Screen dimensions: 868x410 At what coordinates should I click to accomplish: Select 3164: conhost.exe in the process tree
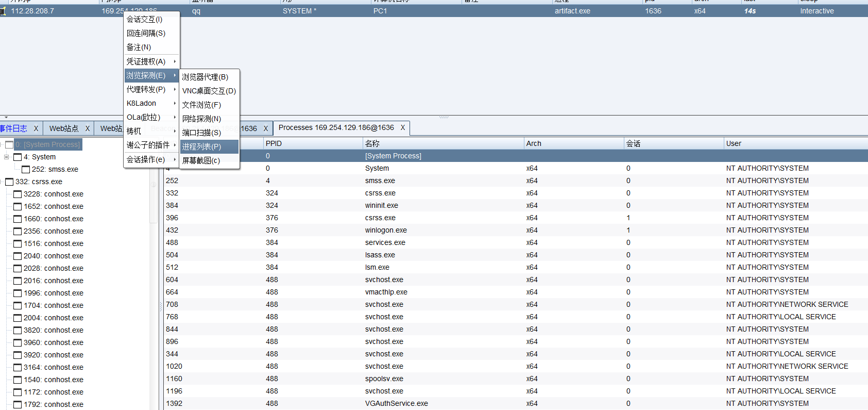click(54, 367)
